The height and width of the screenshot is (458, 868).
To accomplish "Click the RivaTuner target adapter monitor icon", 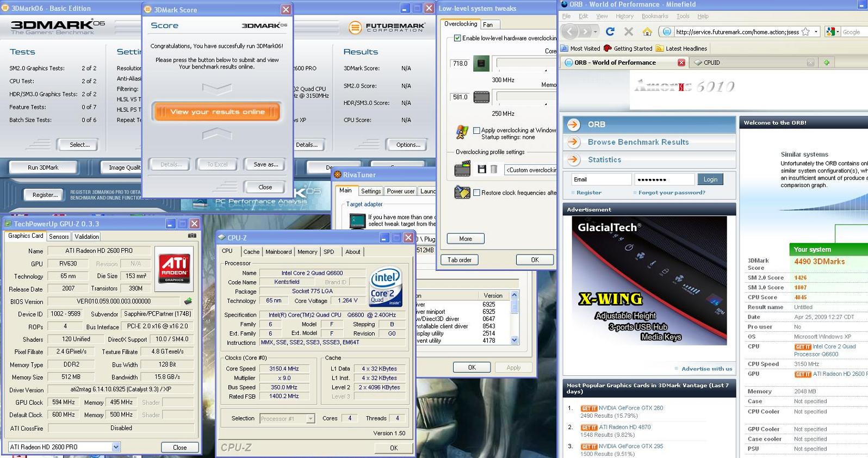I will coord(357,220).
